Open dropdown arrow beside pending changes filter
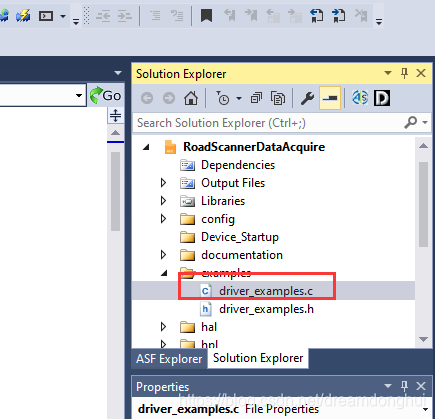 click(x=239, y=98)
